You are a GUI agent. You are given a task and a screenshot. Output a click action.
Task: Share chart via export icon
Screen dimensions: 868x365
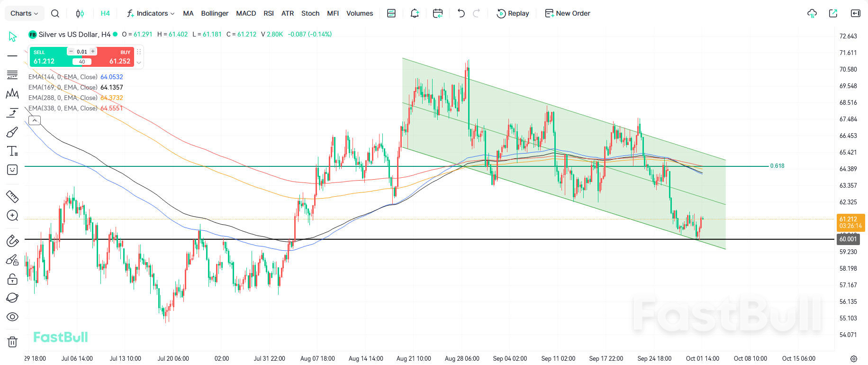tap(833, 13)
